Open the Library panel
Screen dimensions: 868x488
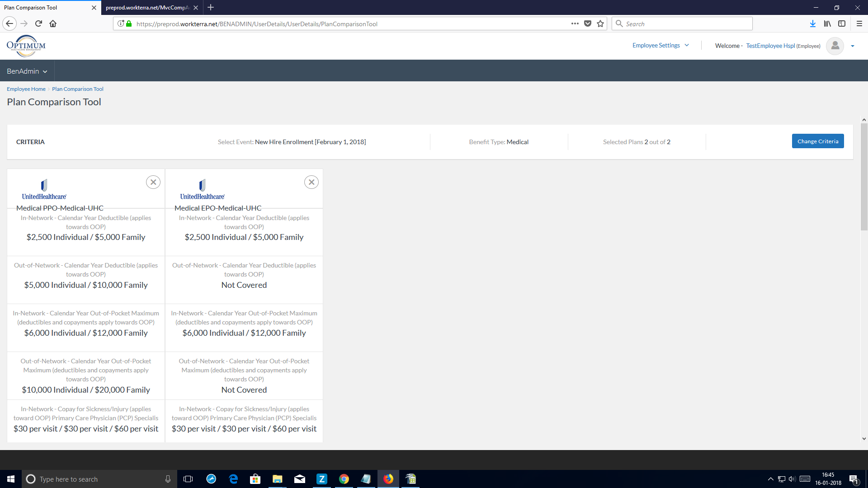tap(827, 23)
